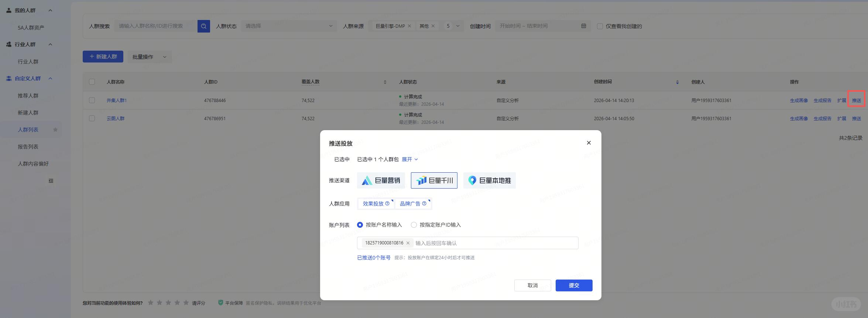Open 报告列表 in the sidebar
This screenshot has width=868, height=318.
pyautogui.click(x=28, y=147)
